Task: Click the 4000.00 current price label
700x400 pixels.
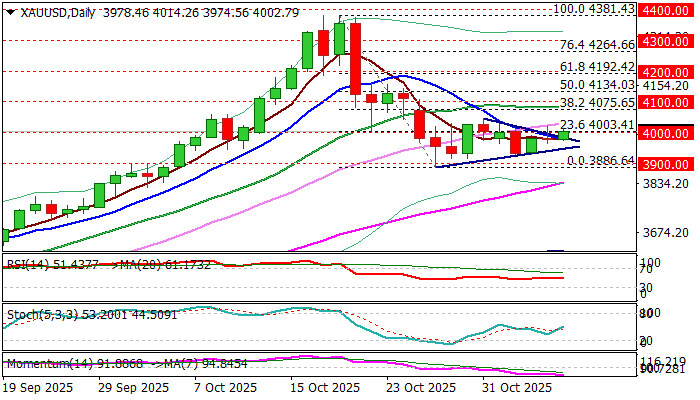Action: [666, 133]
